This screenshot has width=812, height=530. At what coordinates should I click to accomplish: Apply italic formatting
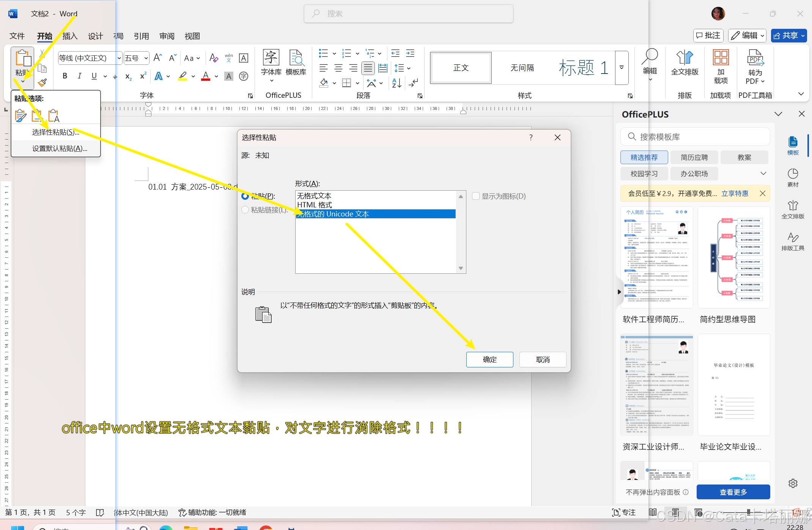tap(79, 76)
